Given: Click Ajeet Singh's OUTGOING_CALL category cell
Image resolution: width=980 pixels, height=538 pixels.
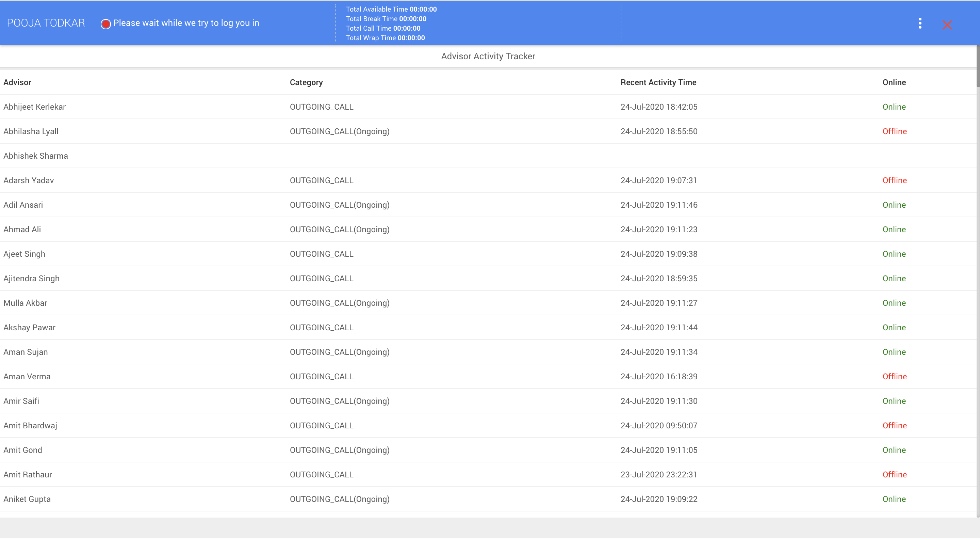Looking at the screenshot, I should coord(322,254).
